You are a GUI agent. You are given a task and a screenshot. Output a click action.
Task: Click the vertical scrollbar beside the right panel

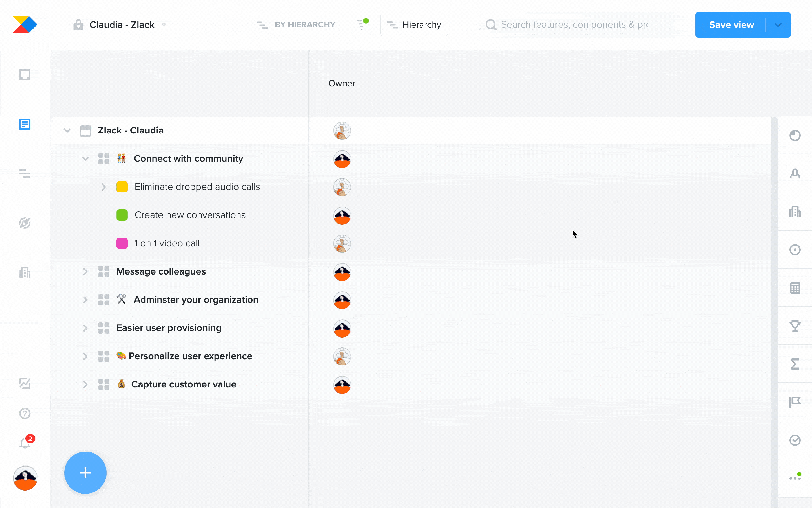[774, 312]
